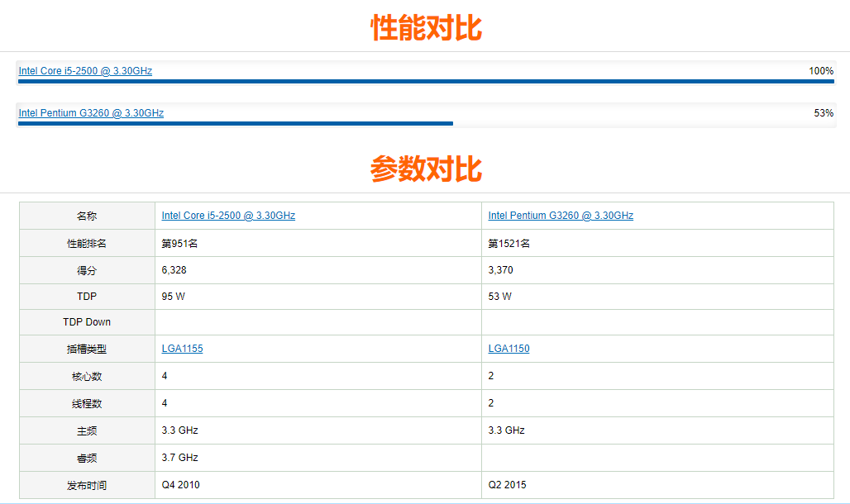Click the 名称 row label
The width and height of the screenshot is (850, 504).
click(x=87, y=216)
